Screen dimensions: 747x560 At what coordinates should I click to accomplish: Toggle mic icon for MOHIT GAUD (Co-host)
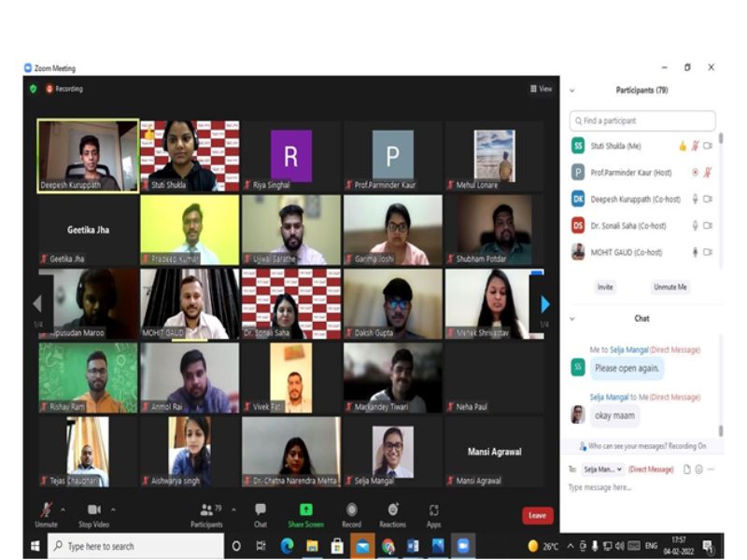coord(695,252)
